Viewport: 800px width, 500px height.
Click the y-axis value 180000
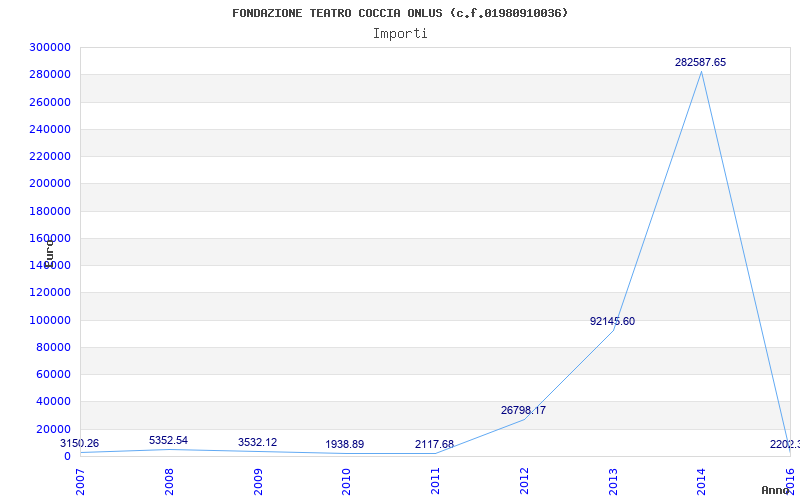[x=49, y=211]
